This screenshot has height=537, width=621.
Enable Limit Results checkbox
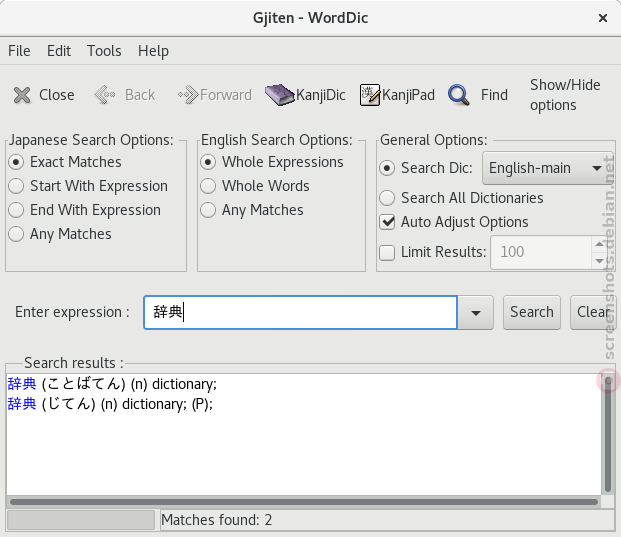pyautogui.click(x=387, y=252)
